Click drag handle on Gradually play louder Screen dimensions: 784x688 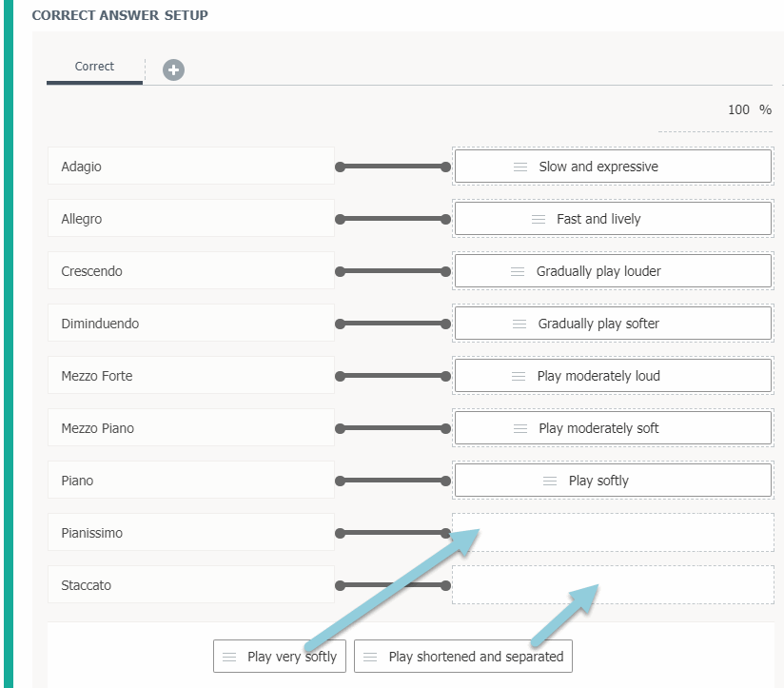click(518, 271)
